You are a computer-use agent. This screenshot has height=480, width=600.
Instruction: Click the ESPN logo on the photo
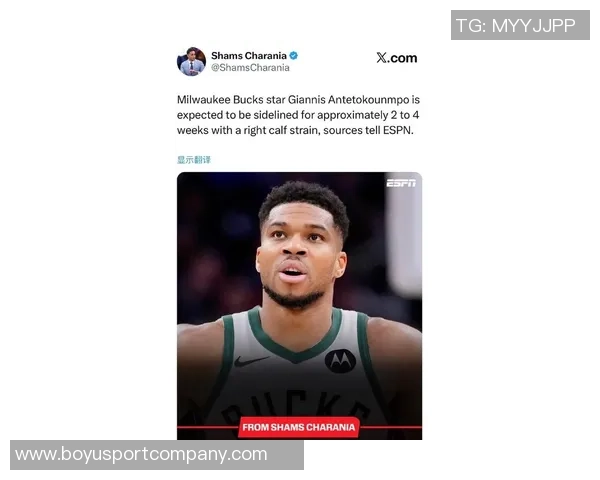click(401, 183)
